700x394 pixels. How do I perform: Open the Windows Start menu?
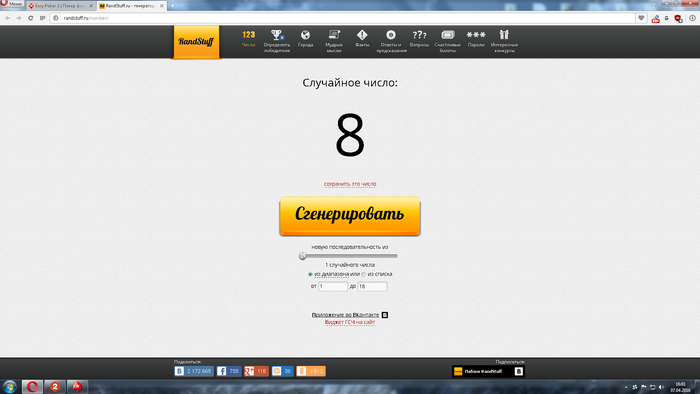tap(9, 387)
